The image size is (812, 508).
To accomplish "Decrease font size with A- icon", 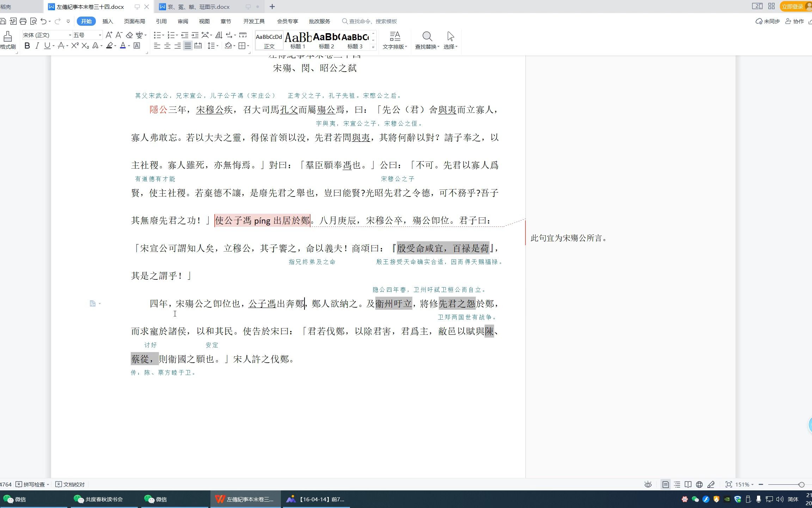I will (119, 35).
